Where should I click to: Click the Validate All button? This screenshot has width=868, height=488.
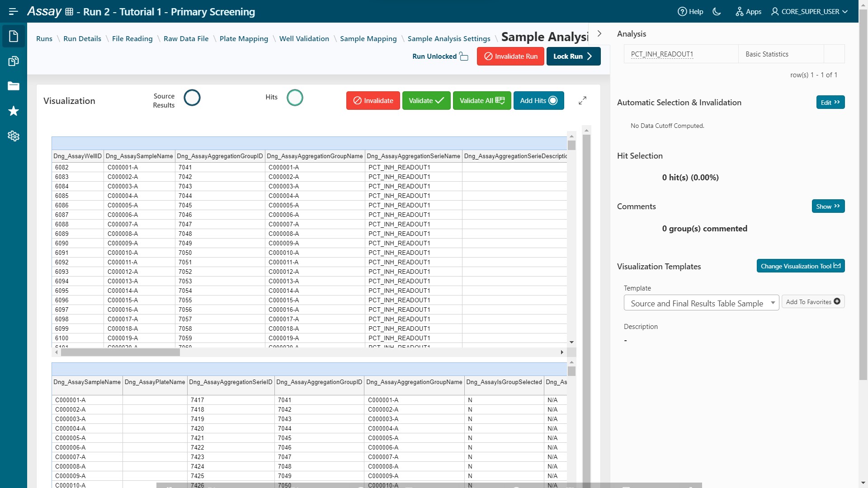point(482,100)
